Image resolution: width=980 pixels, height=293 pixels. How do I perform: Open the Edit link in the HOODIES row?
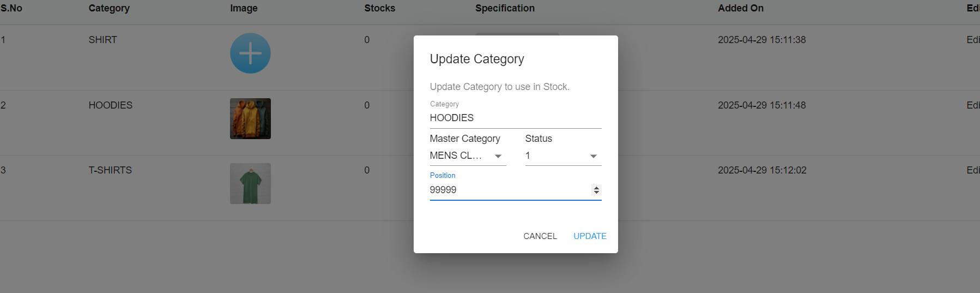(x=972, y=105)
